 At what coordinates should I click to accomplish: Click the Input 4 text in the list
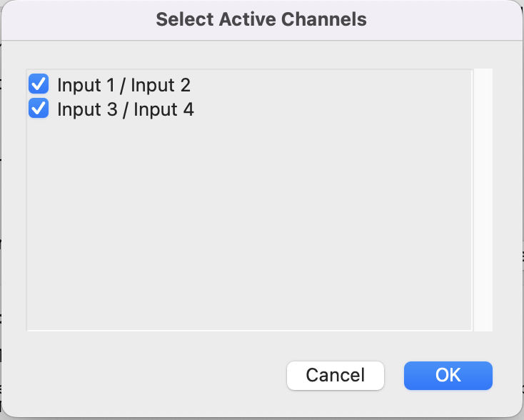coord(163,109)
